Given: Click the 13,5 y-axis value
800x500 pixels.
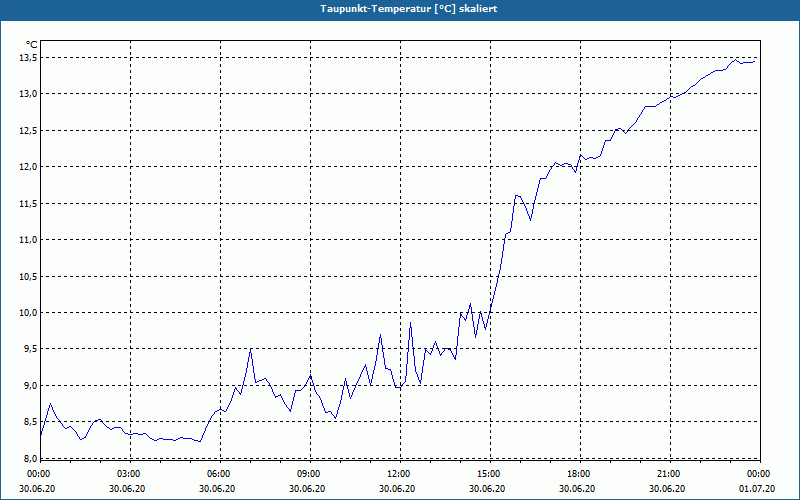Looking at the screenshot, I should tap(29, 58).
